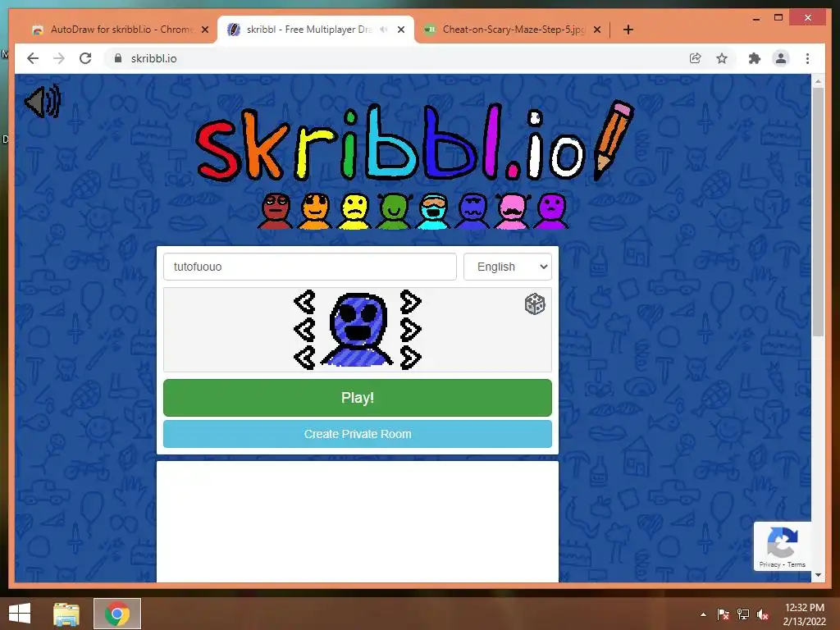Screen dimensions: 840x630
Task: Close the AutoDraw for skribbl.io tab
Action: pos(204,30)
